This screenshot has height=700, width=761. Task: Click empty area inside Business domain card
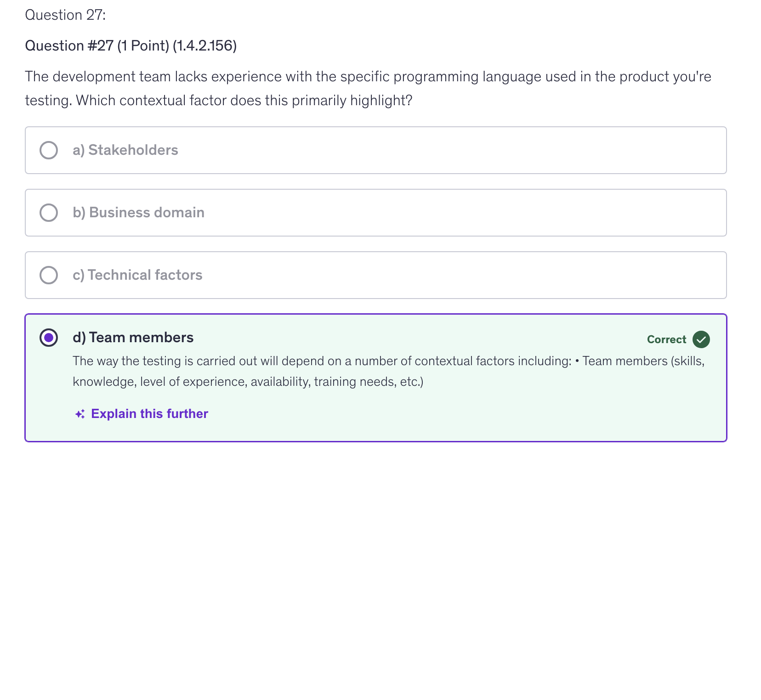coord(460,213)
